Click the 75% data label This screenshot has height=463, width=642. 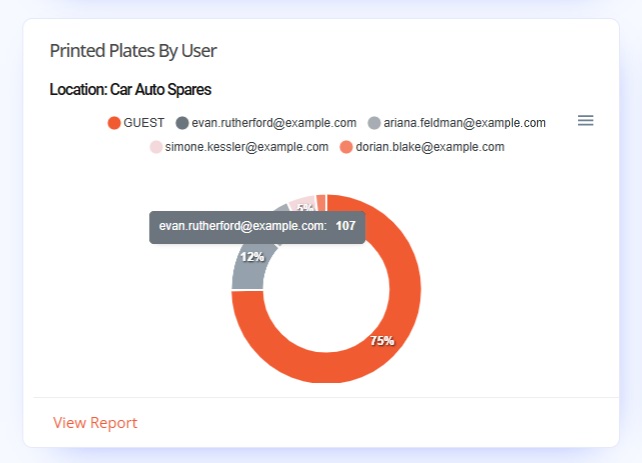point(382,341)
